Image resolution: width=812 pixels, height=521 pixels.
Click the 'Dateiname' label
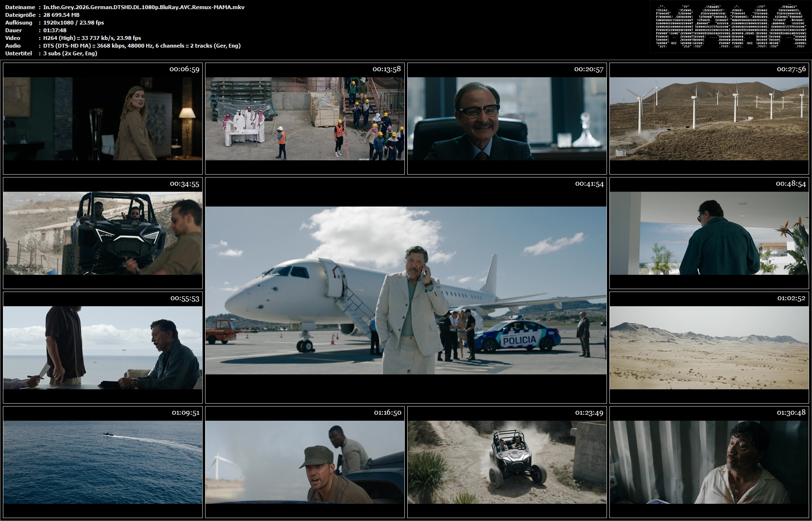tap(20, 7)
